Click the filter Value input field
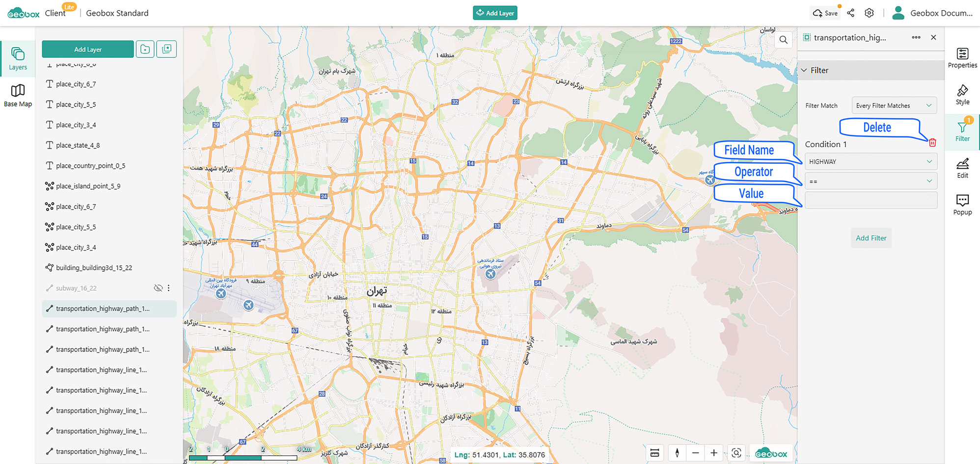 tap(871, 201)
